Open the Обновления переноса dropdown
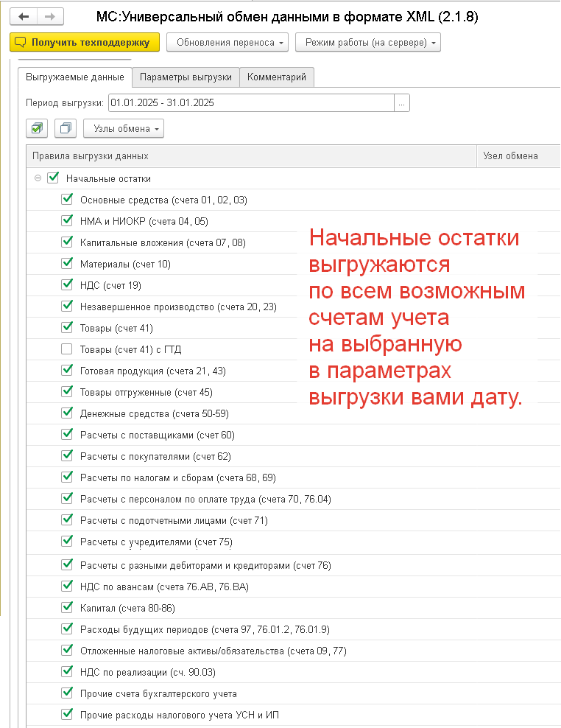Image resolution: width=561 pixels, height=728 pixels. [227, 42]
